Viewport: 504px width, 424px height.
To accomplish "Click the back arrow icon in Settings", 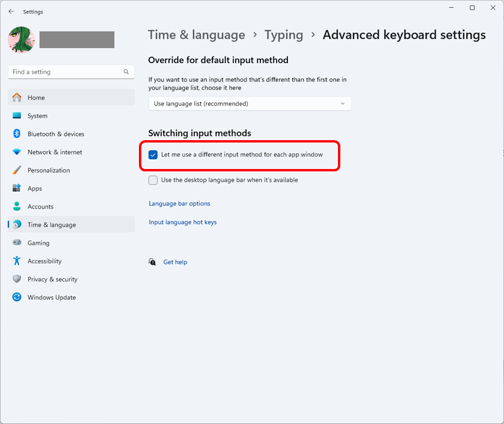I will click(11, 11).
